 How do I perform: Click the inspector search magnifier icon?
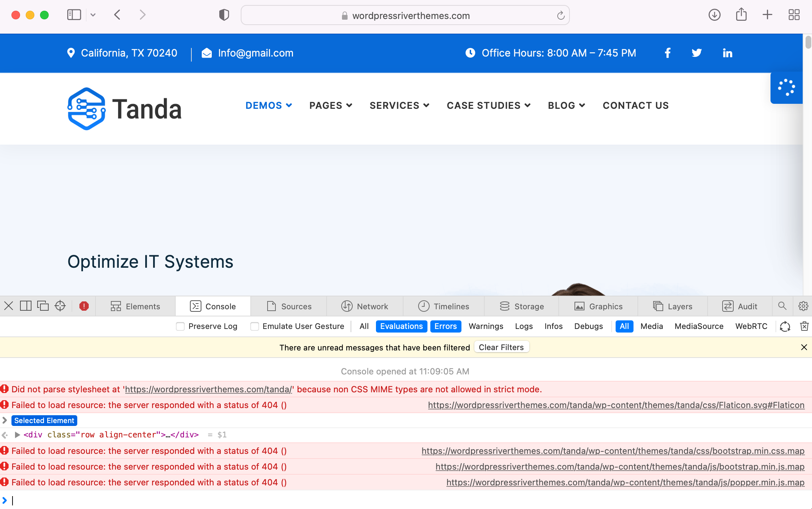[782, 306]
